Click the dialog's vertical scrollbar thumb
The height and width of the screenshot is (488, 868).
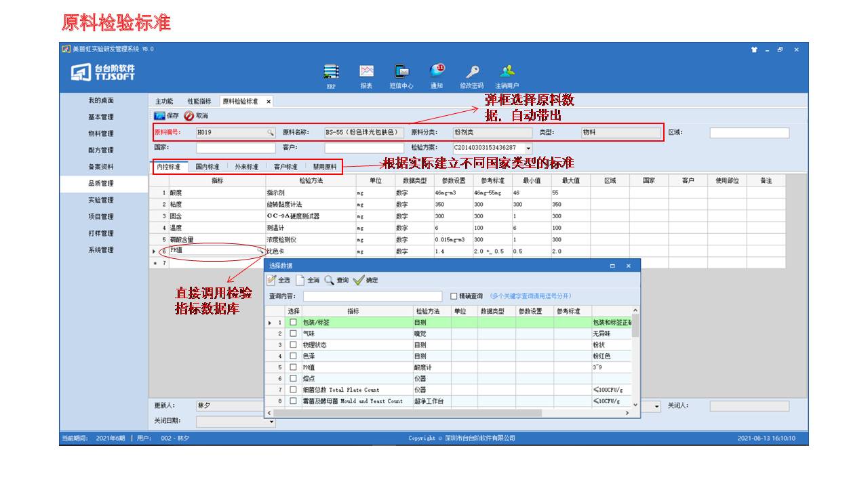click(635, 325)
